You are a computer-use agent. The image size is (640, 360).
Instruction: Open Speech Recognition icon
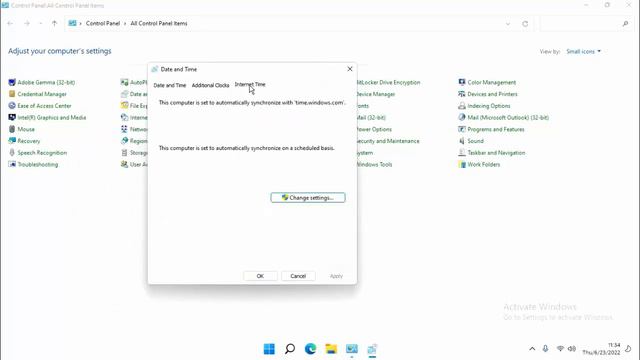coord(12,153)
